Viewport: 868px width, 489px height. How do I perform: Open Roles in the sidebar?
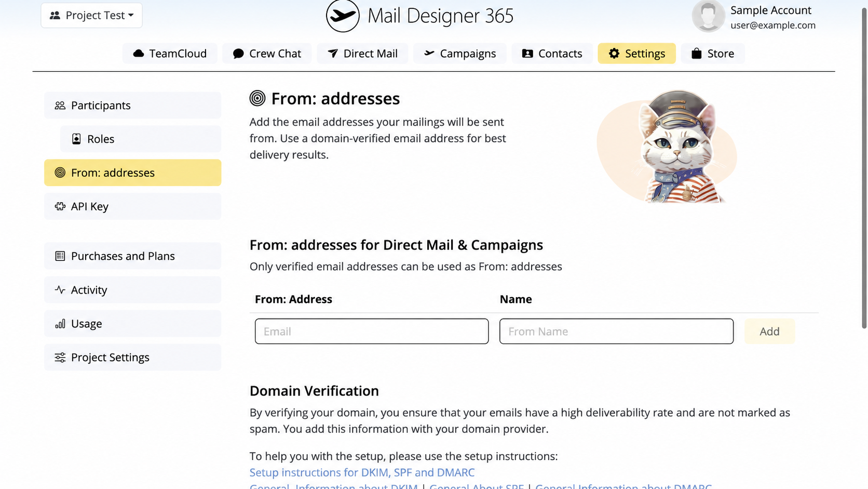(141, 139)
